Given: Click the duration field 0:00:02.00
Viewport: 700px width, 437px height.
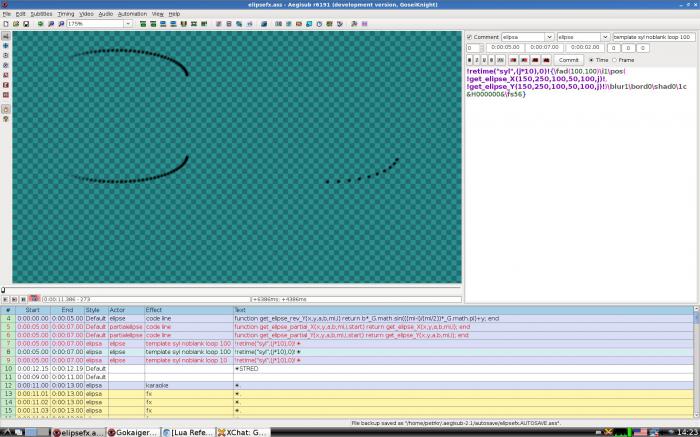Looking at the screenshot, I should 585,47.
